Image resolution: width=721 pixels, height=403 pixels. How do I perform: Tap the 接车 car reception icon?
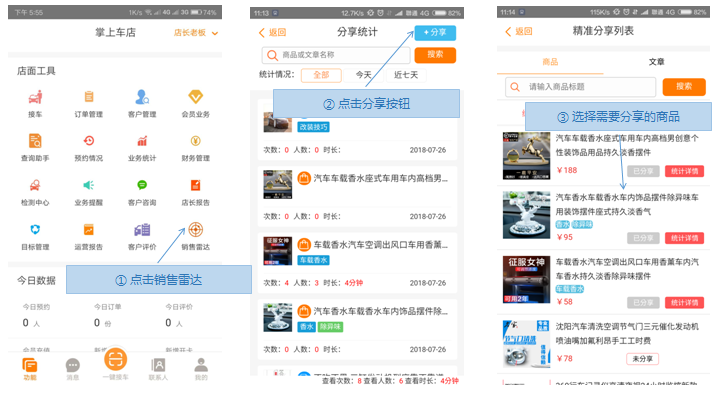pos(35,102)
